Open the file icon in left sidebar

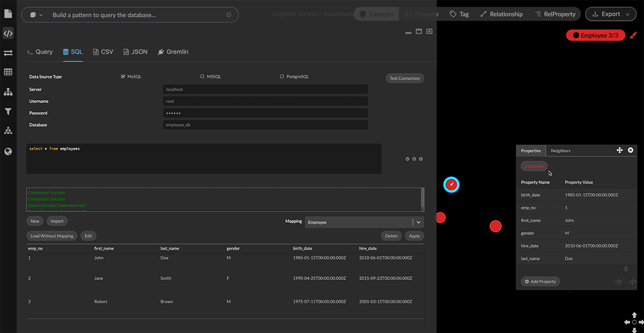[x=8, y=14]
